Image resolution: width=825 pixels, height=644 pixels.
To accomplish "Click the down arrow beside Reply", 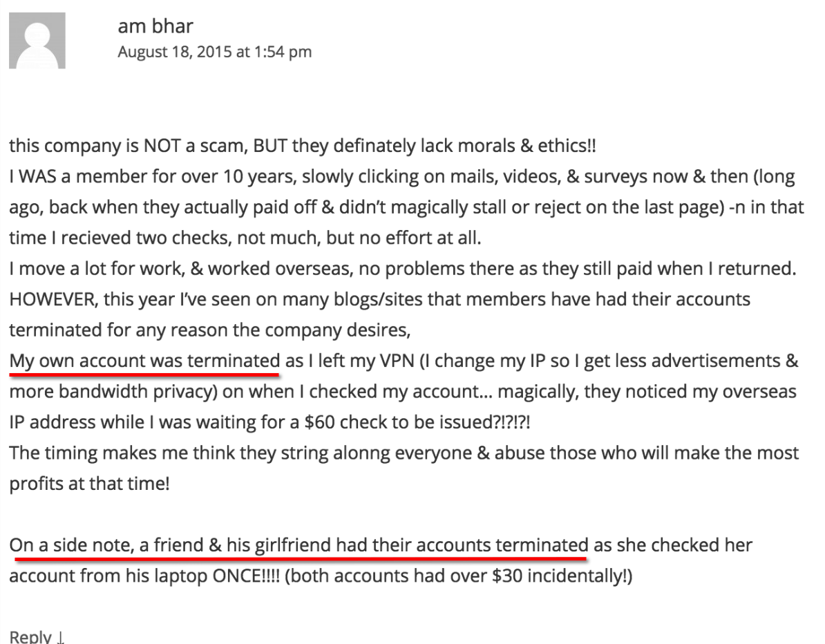I will coord(61,637).
